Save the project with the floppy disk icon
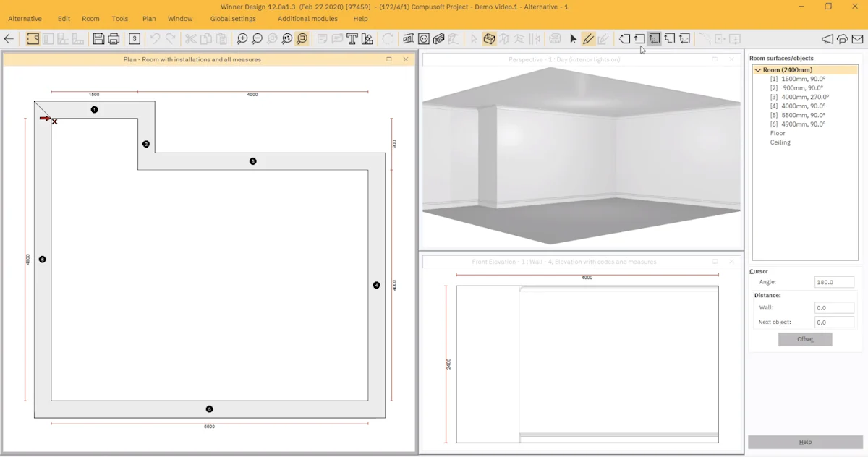The width and height of the screenshot is (868, 457). coord(98,39)
